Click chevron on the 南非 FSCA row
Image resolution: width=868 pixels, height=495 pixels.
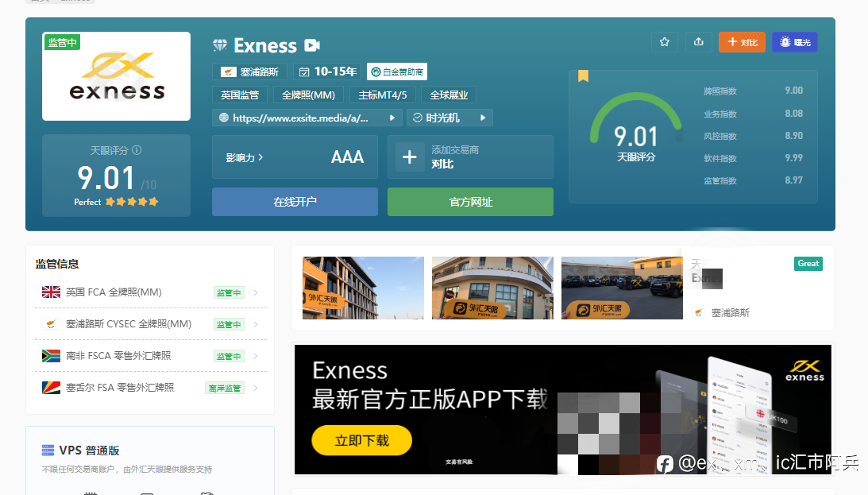(x=256, y=356)
